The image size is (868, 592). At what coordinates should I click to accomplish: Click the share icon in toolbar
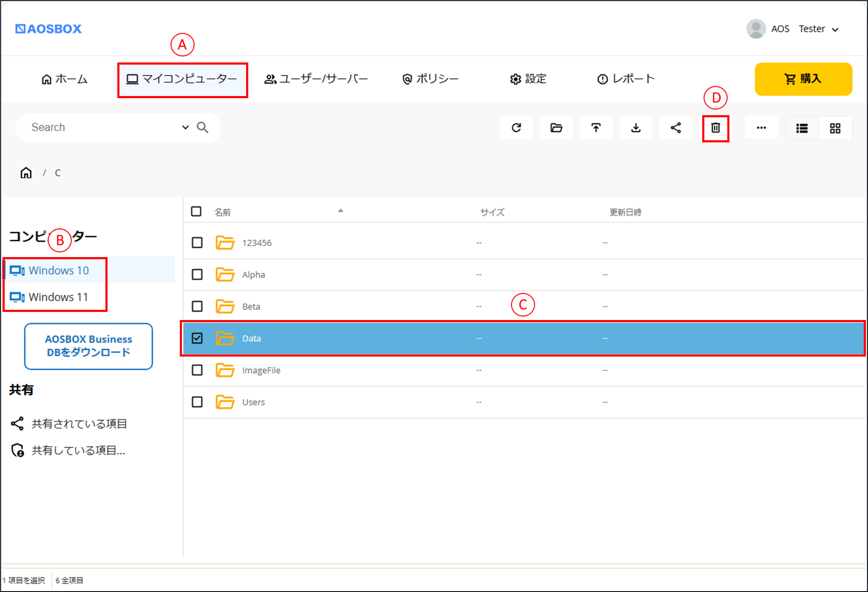[676, 127]
